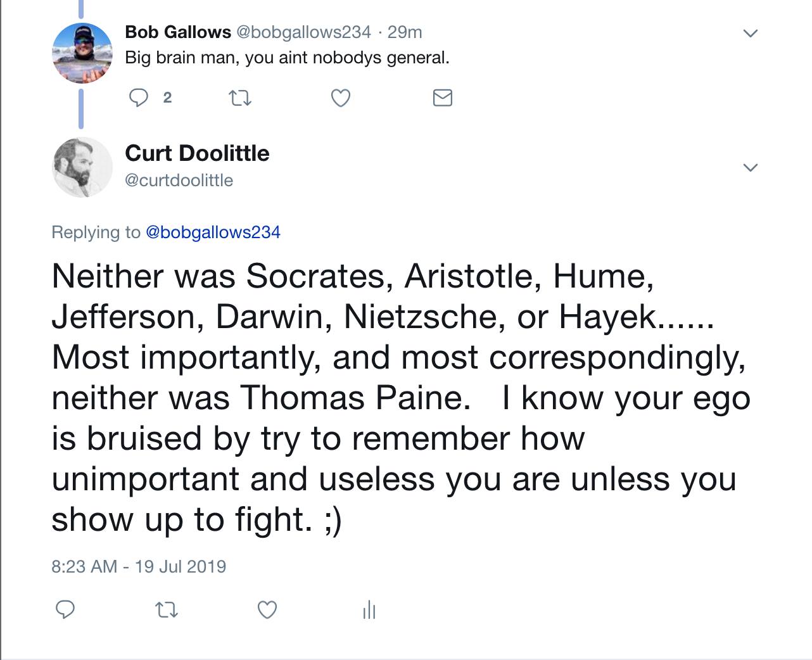
Task: Visit the @curtdoolittle handle
Action: tap(179, 181)
